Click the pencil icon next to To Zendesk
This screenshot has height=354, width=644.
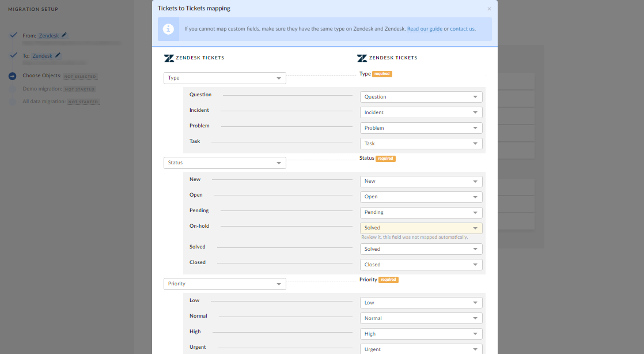click(58, 55)
